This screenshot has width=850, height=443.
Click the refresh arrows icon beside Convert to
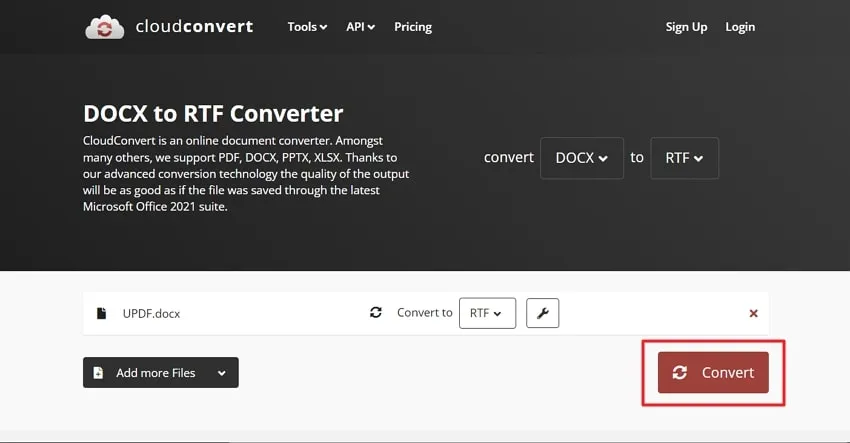(x=376, y=312)
